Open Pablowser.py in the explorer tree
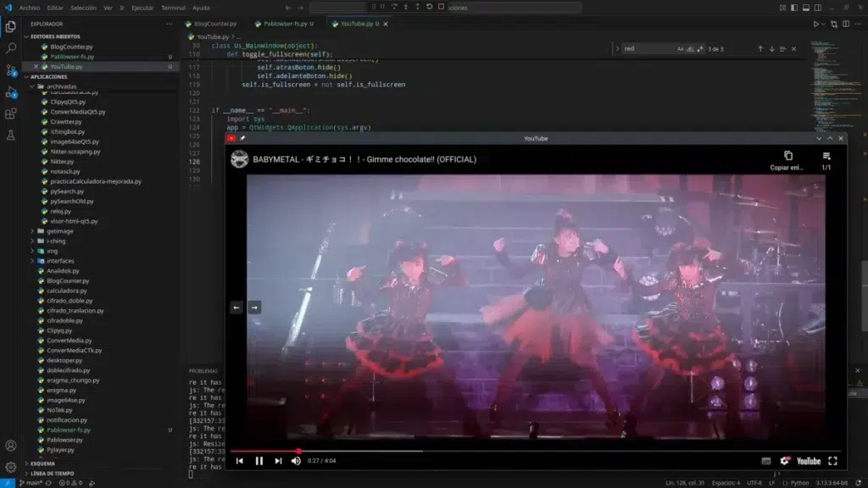868x488 pixels. pos(64,440)
